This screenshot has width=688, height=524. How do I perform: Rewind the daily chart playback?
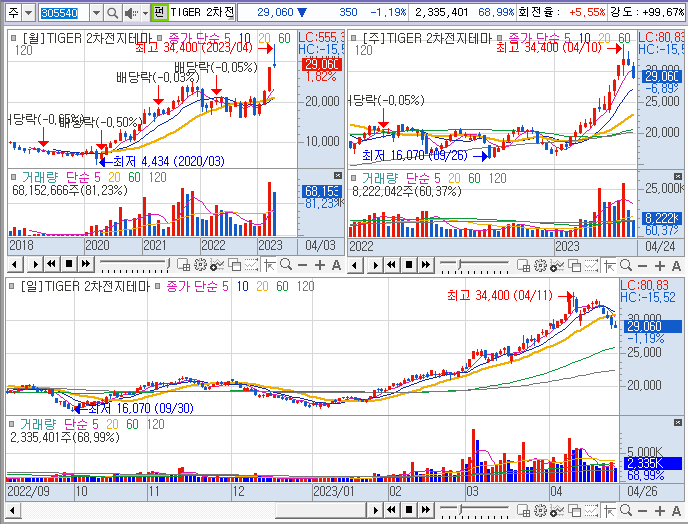(391, 510)
